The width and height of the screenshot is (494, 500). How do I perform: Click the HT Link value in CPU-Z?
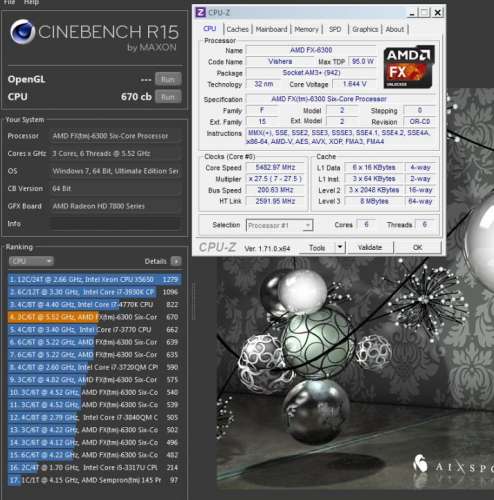[x=275, y=201]
